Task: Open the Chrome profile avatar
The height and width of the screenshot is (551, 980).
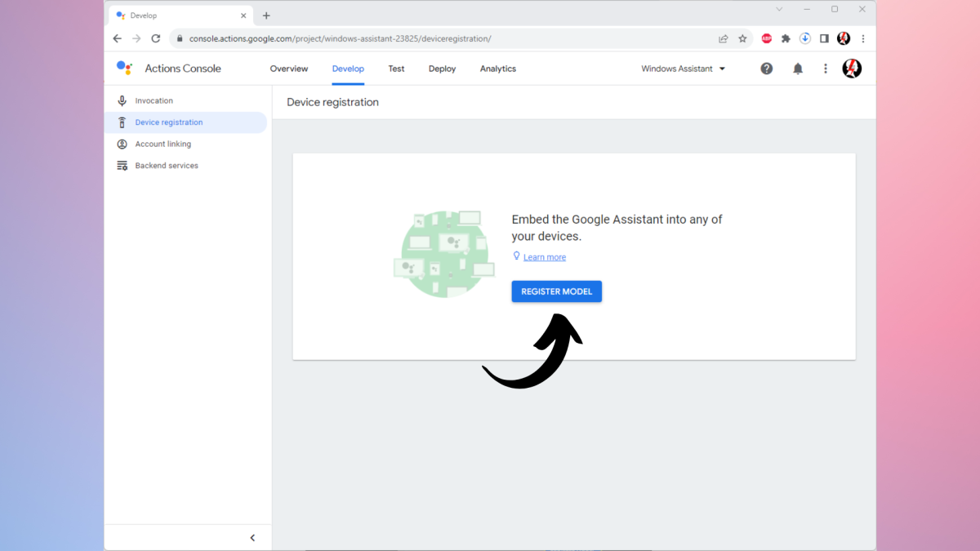Action: (844, 38)
